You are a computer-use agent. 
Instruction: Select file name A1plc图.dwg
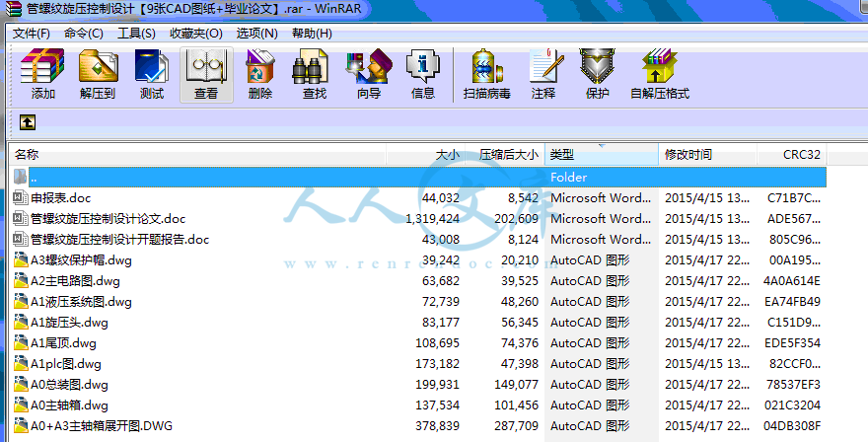[x=66, y=364]
